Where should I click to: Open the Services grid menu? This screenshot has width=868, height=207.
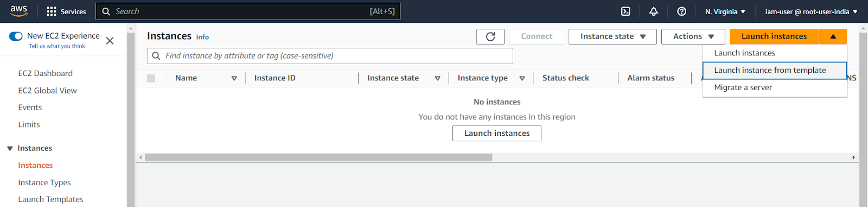tap(66, 11)
